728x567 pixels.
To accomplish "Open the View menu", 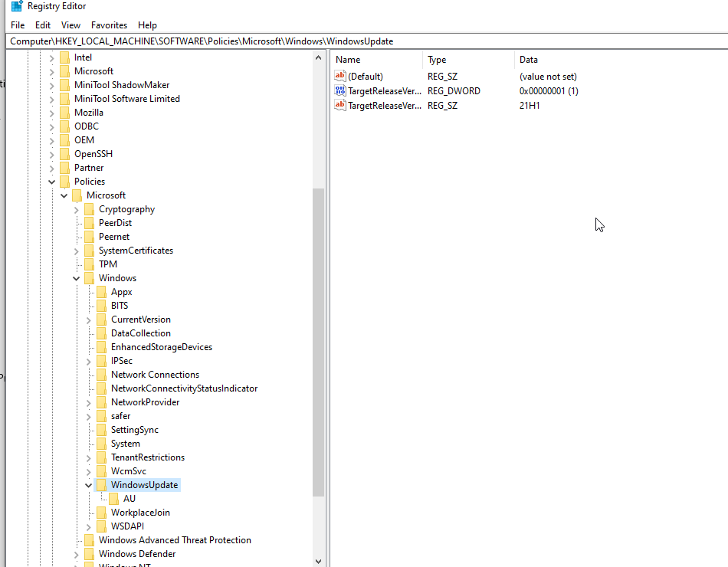I will point(71,25).
